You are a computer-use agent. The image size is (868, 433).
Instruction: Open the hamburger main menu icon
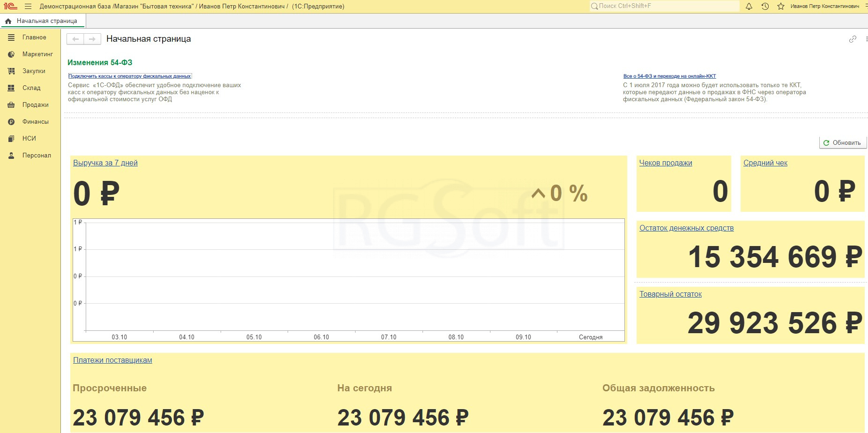coord(28,7)
